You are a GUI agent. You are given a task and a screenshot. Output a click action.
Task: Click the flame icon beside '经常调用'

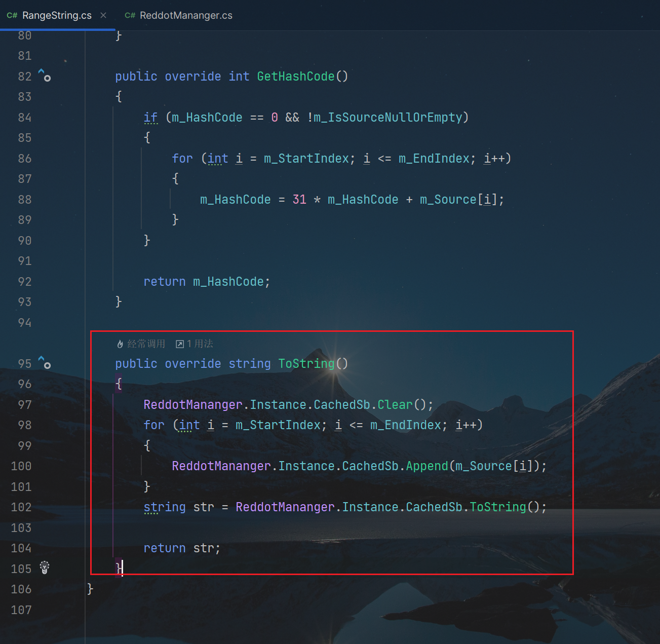point(120,344)
